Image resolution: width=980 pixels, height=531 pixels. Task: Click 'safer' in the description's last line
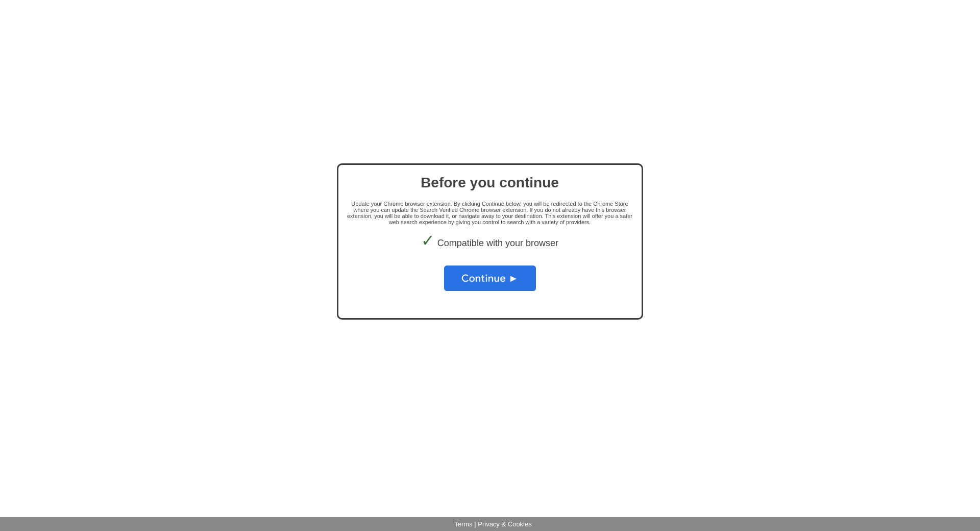pyautogui.click(x=626, y=216)
